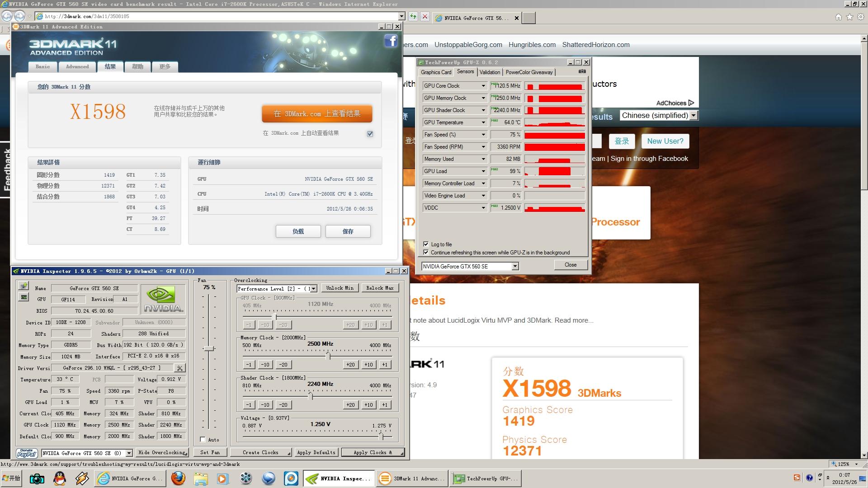Open the Chinese (simplified) language dropdown
868x488 pixels.
pyautogui.click(x=659, y=116)
